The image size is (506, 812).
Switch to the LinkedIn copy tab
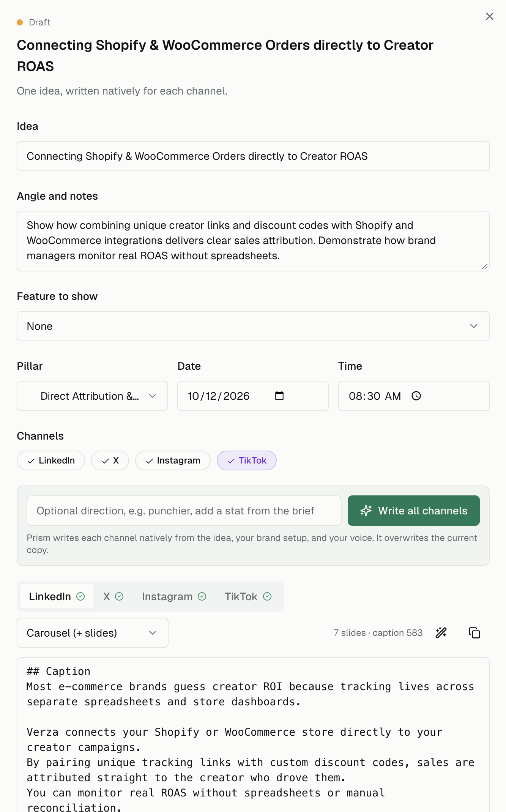point(57,596)
